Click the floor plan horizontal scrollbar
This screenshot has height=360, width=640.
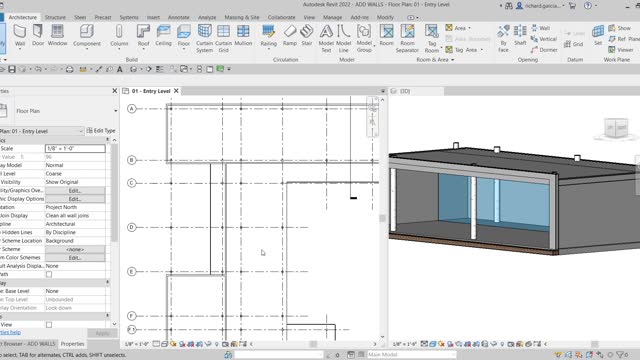(313, 344)
